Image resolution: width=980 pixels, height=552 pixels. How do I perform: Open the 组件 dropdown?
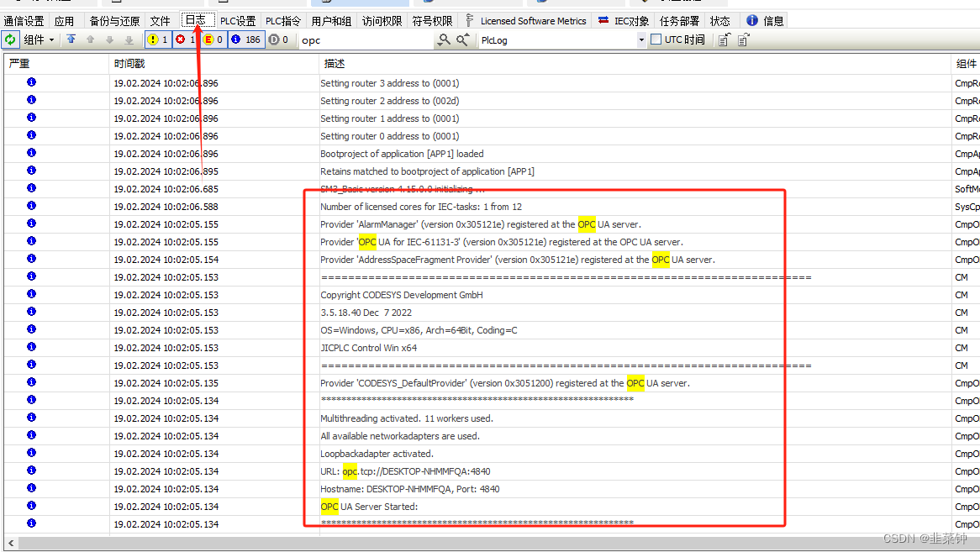coord(39,39)
